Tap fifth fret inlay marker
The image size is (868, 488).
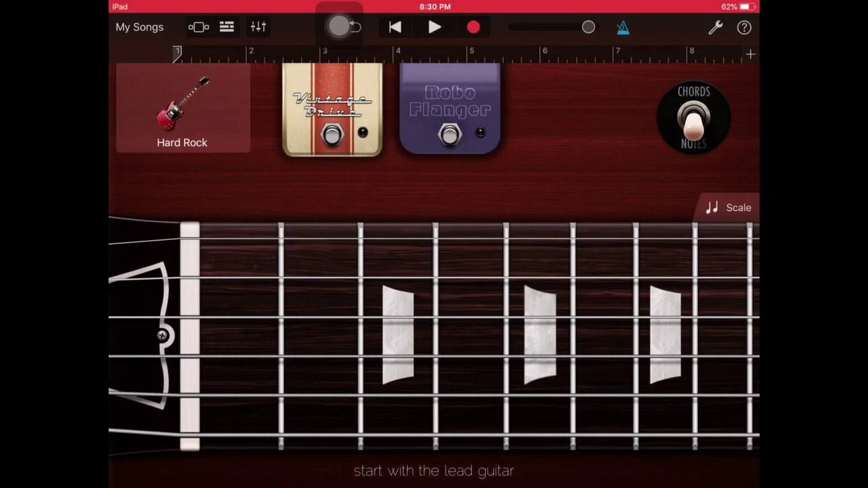540,335
